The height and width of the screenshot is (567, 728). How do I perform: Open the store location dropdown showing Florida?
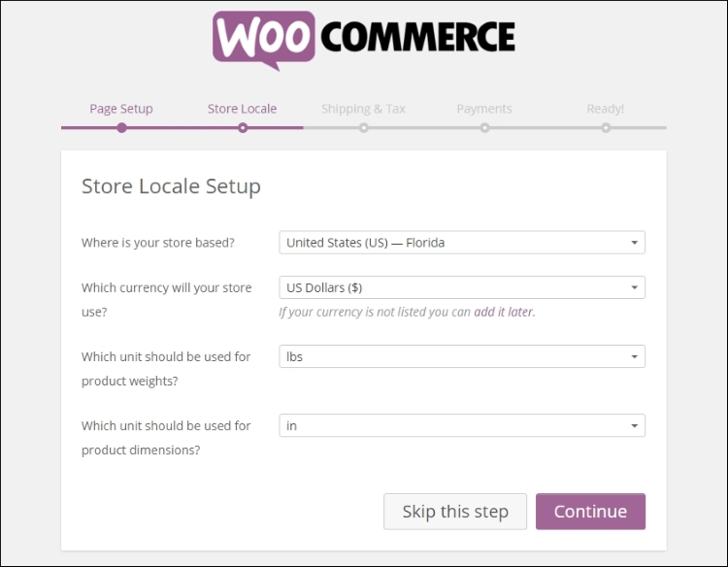point(461,243)
